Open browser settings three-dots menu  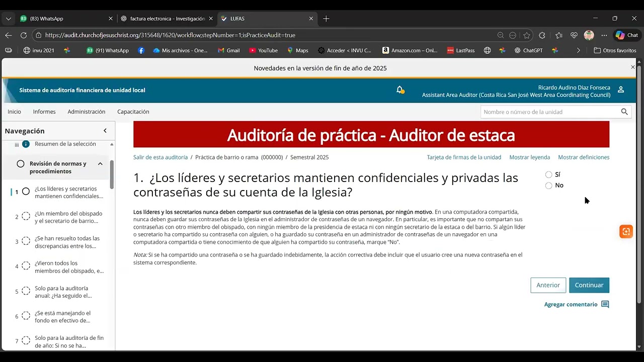click(x=604, y=35)
